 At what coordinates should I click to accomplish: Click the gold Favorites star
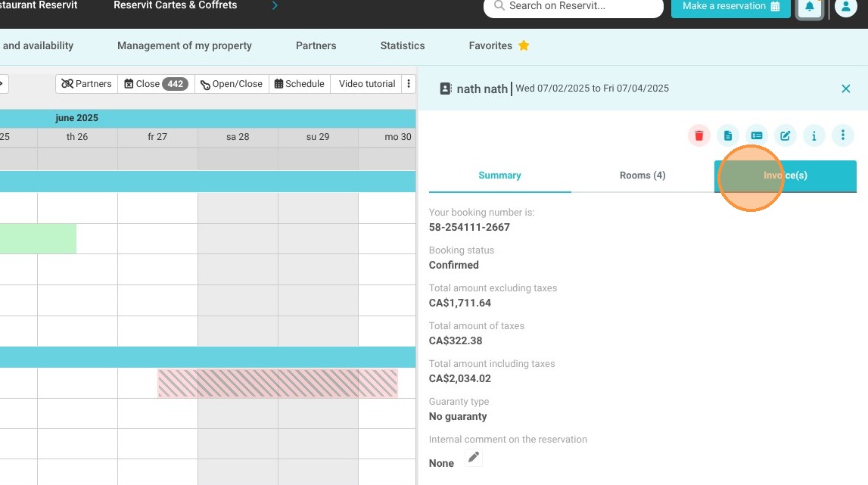coord(524,46)
